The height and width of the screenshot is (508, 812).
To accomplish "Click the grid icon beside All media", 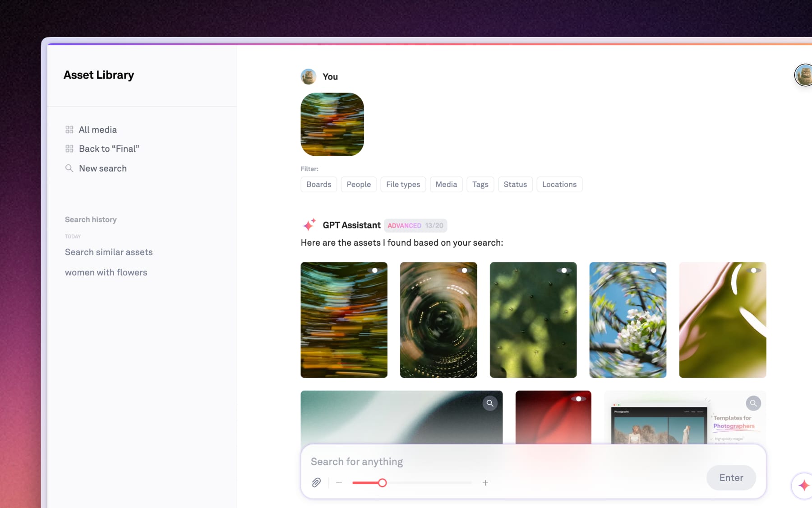I will pos(69,130).
